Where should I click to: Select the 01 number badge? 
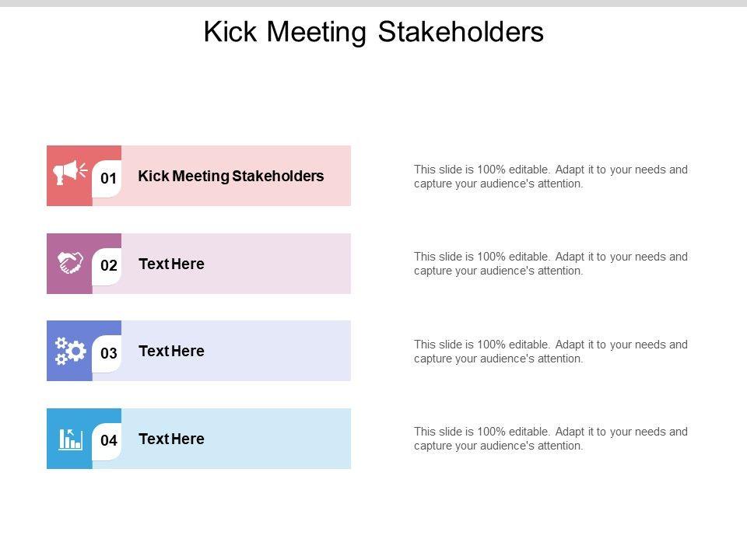point(109,179)
